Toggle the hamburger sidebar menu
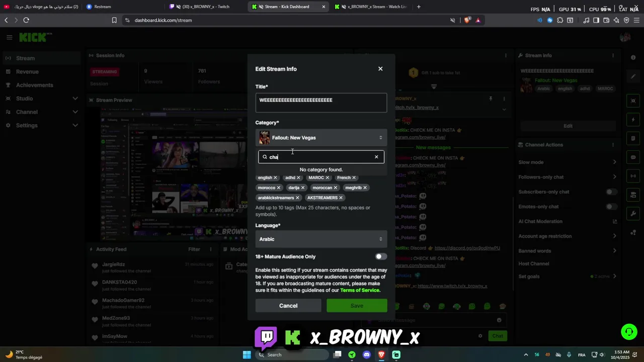 coord(9,37)
